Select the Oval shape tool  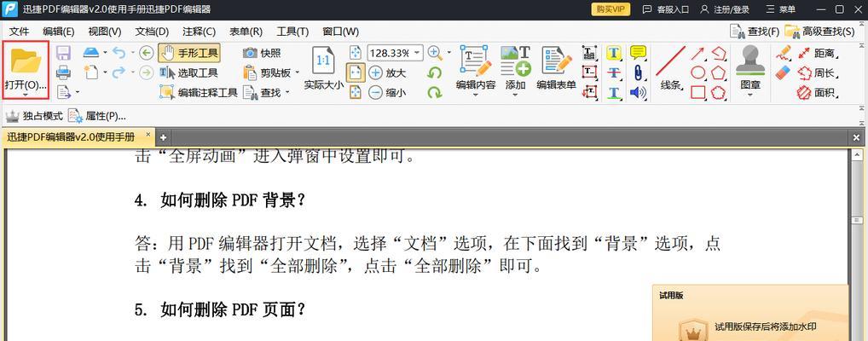[698, 72]
